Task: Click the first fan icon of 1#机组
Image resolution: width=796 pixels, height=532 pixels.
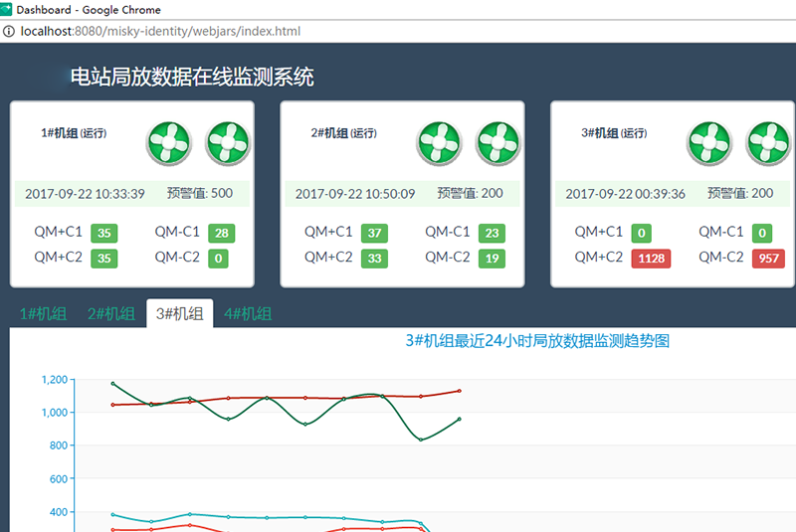Action: [169, 143]
